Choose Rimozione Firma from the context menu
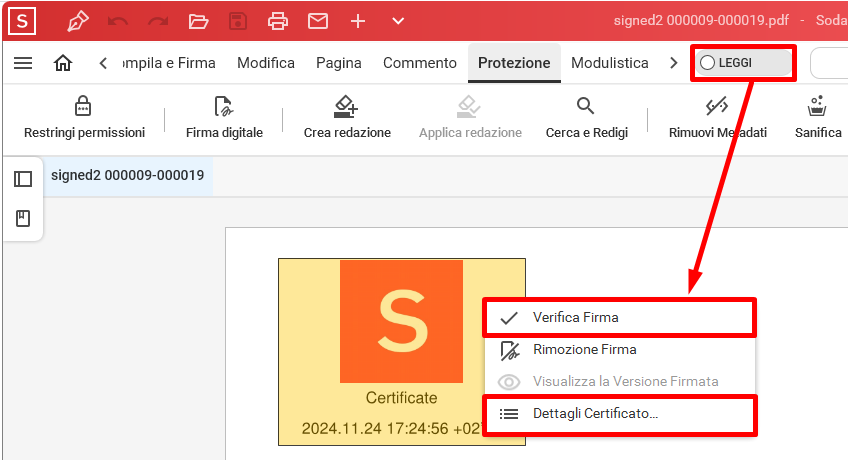The image size is (848, 460). (x=619, y=350)
